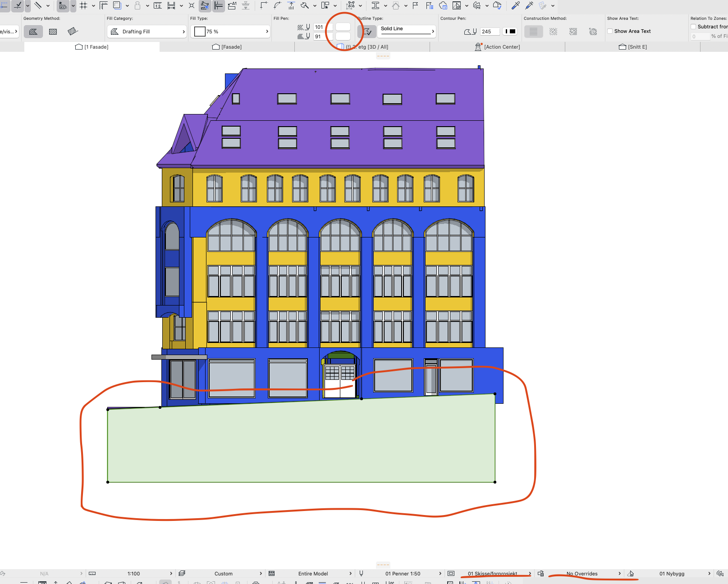
Task: Switch to the [Action Center] tab
Action: [x=497, y=47]
